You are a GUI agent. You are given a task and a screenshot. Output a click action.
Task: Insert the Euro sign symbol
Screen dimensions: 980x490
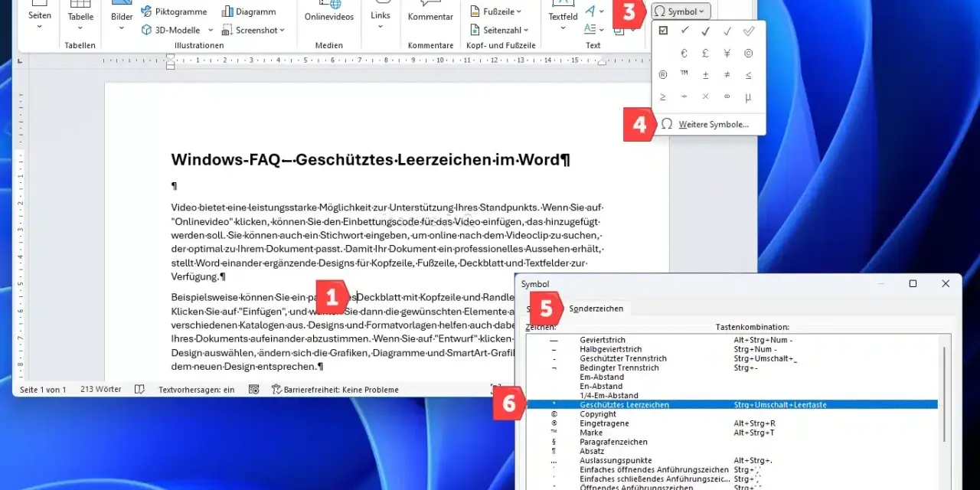[684, 53]
